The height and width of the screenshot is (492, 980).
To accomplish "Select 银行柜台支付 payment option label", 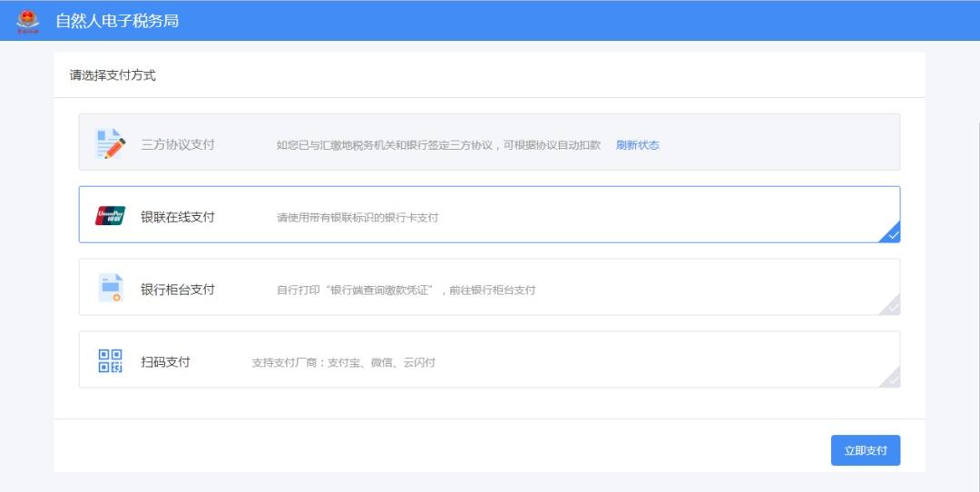I will (x=178, y=290).
